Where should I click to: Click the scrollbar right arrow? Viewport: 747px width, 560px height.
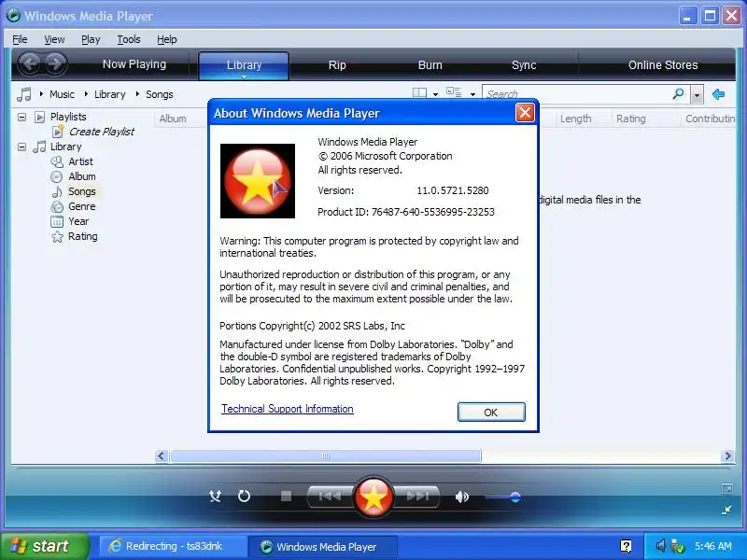[x=727, y=455]
